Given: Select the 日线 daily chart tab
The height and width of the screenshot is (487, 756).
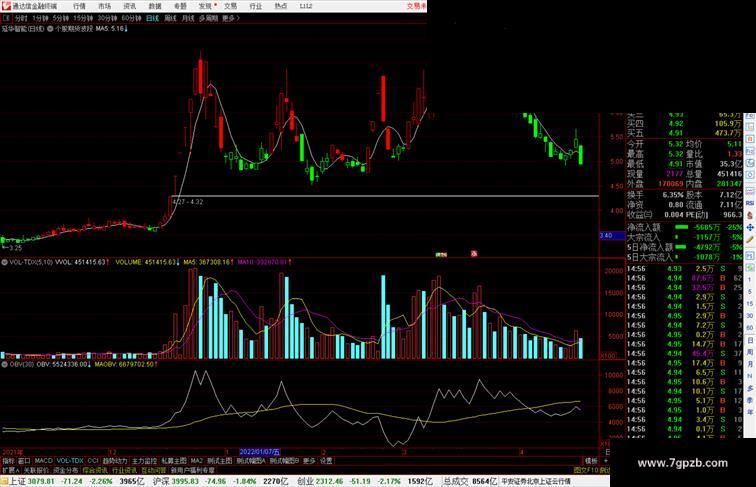Looking at the screenshot, I should pyautogui.click(x=152, y=18).
